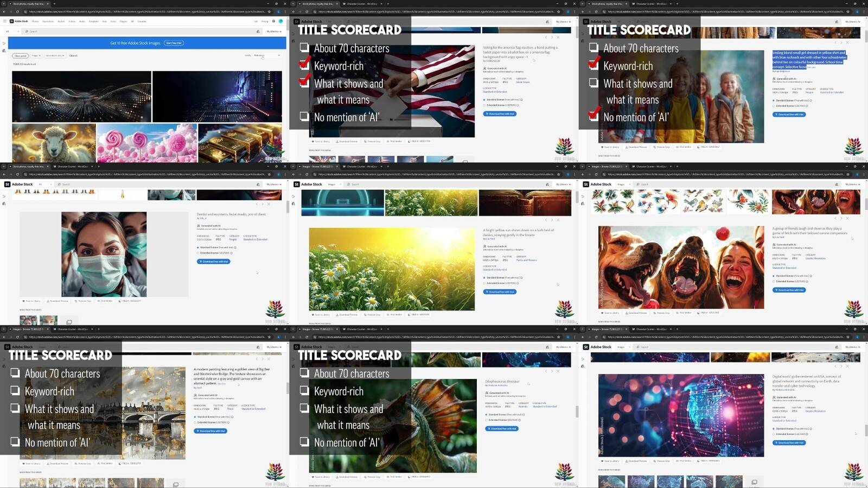Select Extended license on the flag ballot page
Screen dimensions: 868x488
pyautogui.click(x=484, y=105)
